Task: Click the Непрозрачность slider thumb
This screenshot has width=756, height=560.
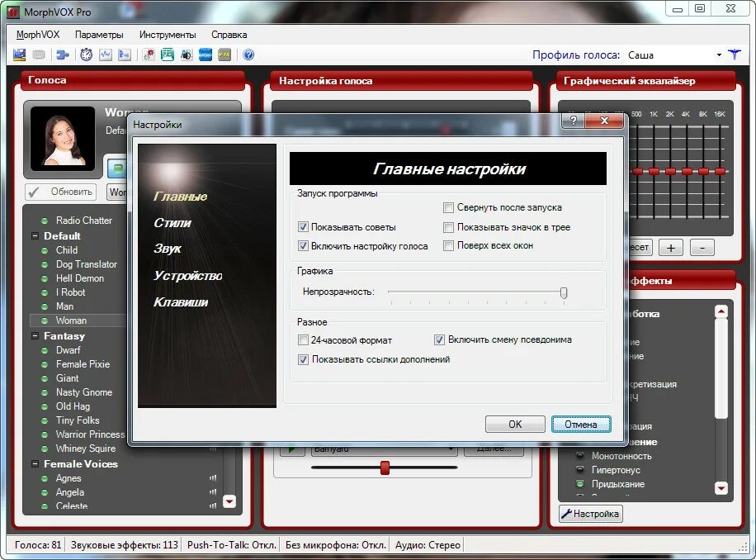Action: [563, 292]
